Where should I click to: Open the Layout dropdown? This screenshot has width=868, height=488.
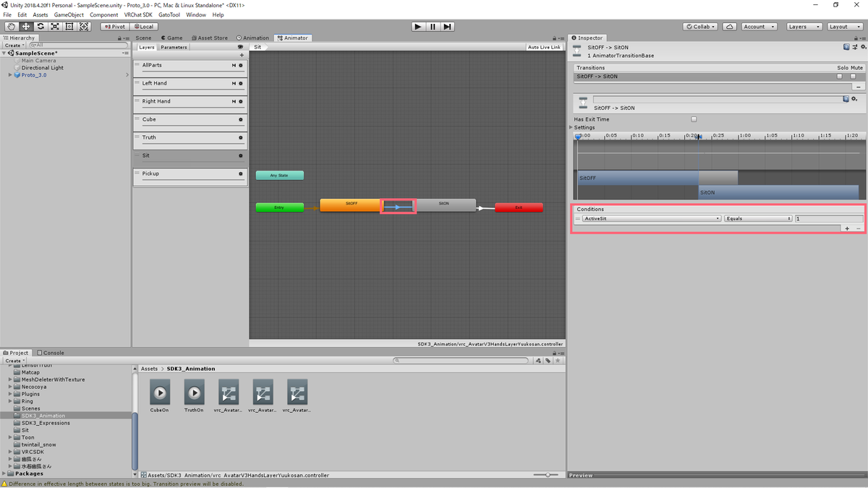(844, 26)
